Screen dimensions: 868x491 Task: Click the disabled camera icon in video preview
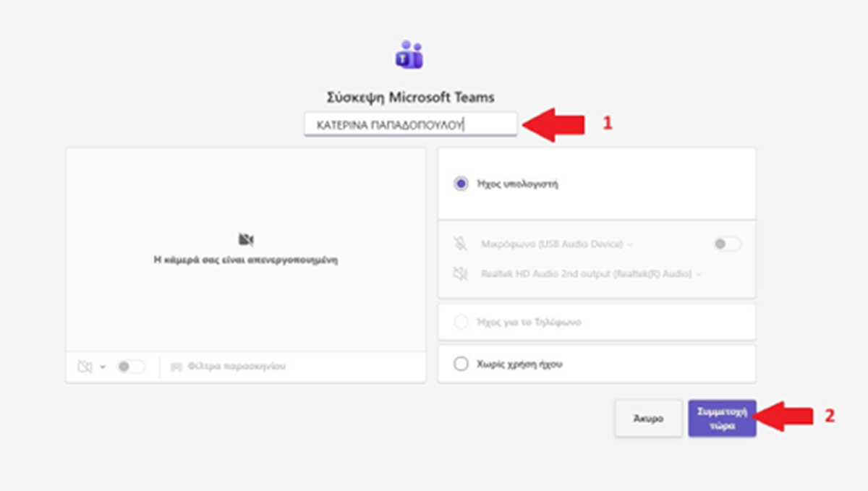coord(246,239)
